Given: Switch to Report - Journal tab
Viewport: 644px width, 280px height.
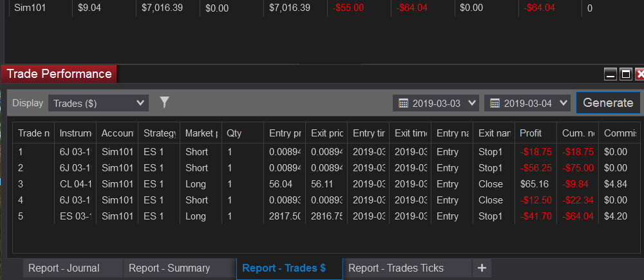Looking at the screenshot, I should [x=64, y=268].
